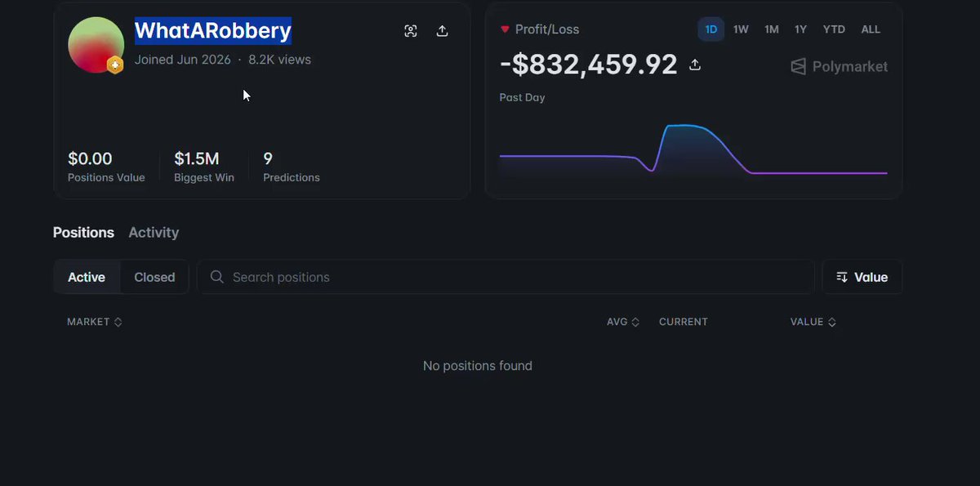Click the CURRENT column header
The height and width of the screenshot is (486, 980).
pyautogui.click(x=684, y=322)
